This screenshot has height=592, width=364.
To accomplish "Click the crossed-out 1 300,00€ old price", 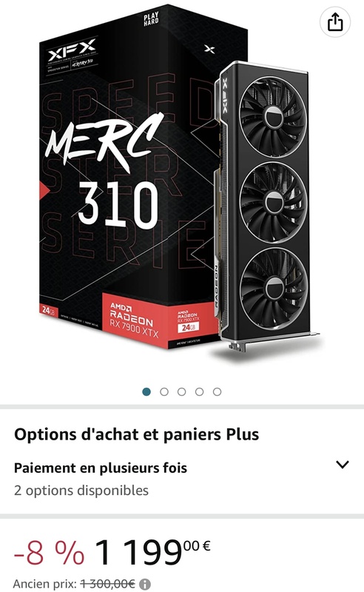I will pyautogui.click(x=108, y=584).
